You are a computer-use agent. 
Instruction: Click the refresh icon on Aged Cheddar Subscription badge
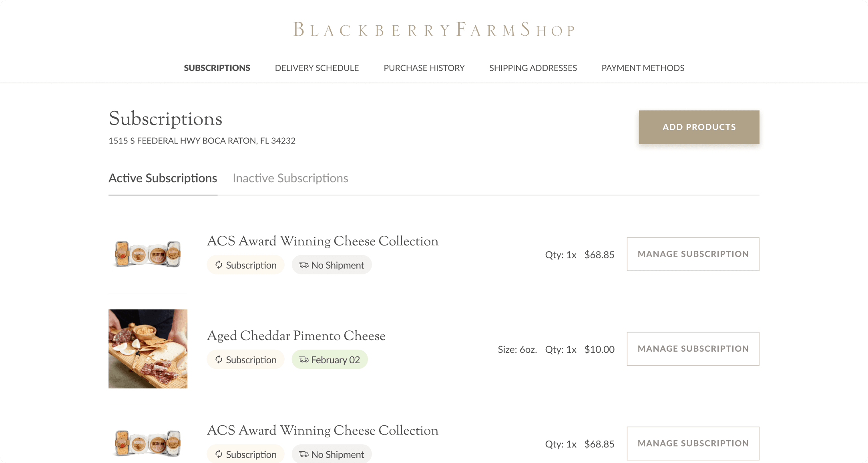click(x=219, y=359)
